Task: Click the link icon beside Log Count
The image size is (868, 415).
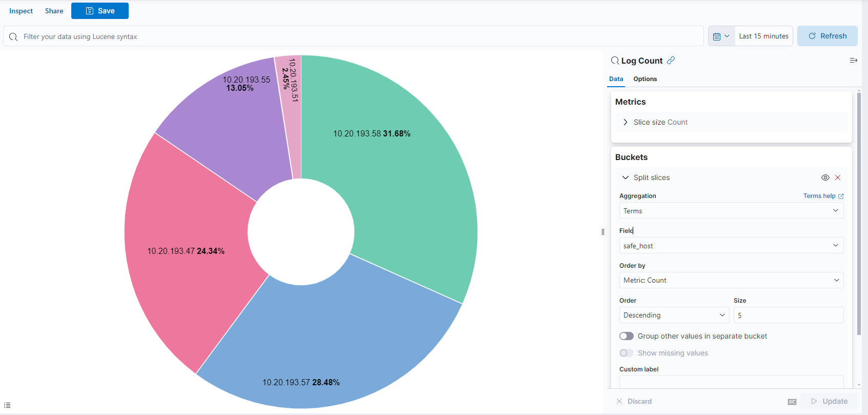Action: (x=671, y=61)
